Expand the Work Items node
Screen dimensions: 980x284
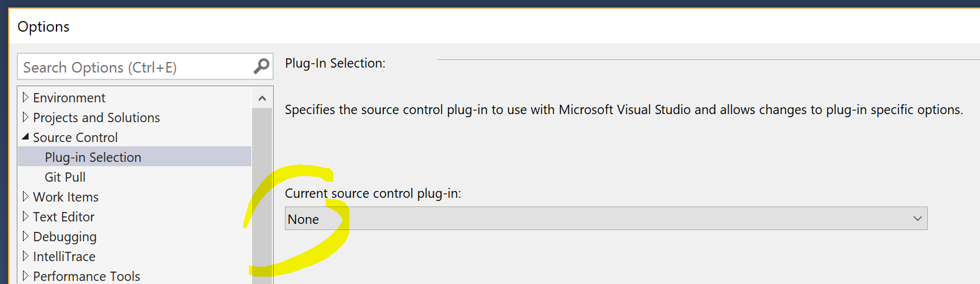pyautogui.click(x=25, y=197)
